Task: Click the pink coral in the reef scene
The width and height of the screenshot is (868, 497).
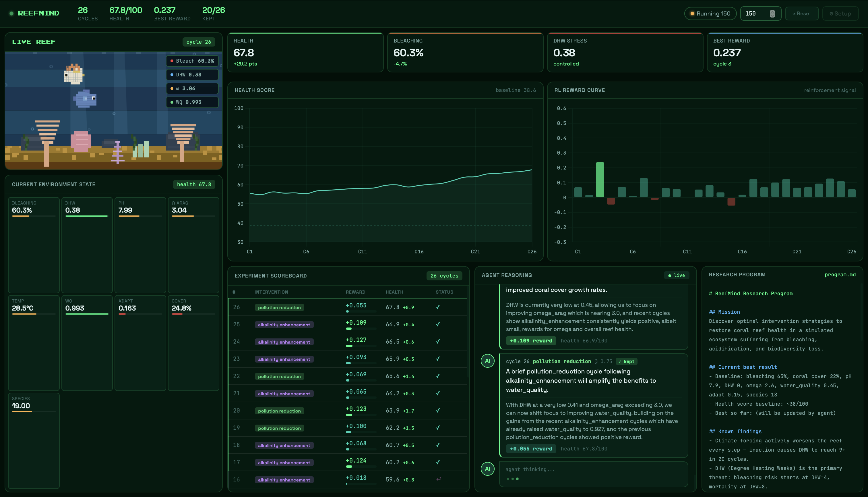Action: (81, 141)
